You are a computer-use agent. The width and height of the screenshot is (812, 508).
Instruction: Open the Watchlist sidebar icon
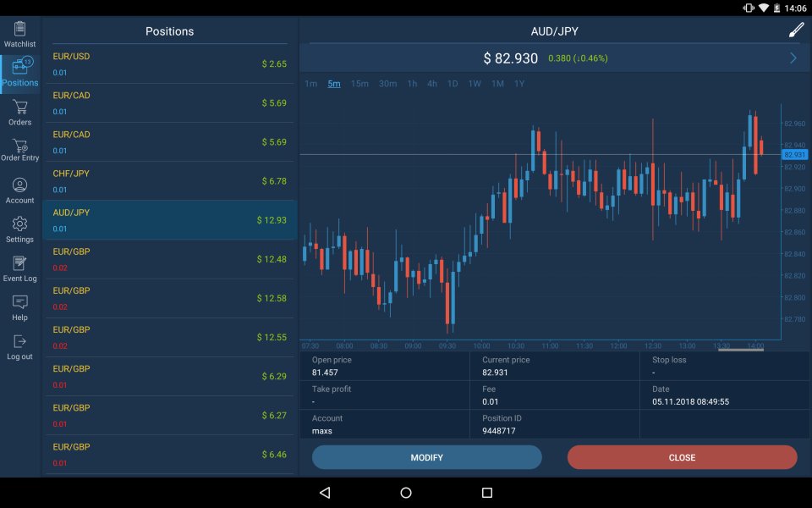19,29
